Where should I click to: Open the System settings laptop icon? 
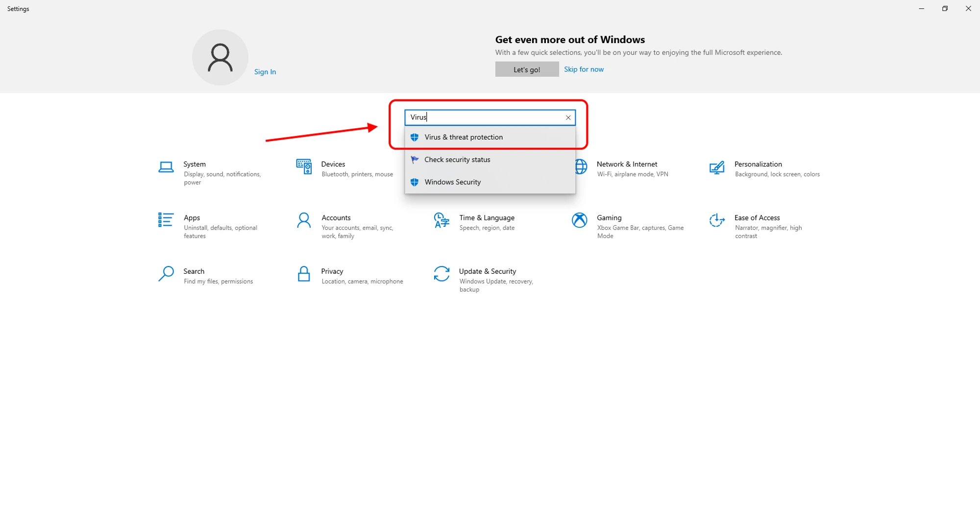point(166,168)
